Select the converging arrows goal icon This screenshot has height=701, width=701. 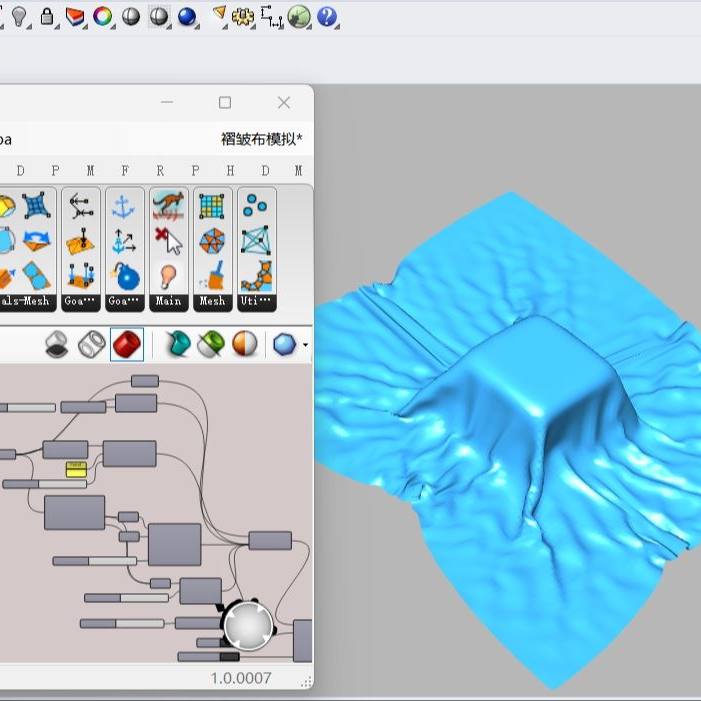pos(81,206)
